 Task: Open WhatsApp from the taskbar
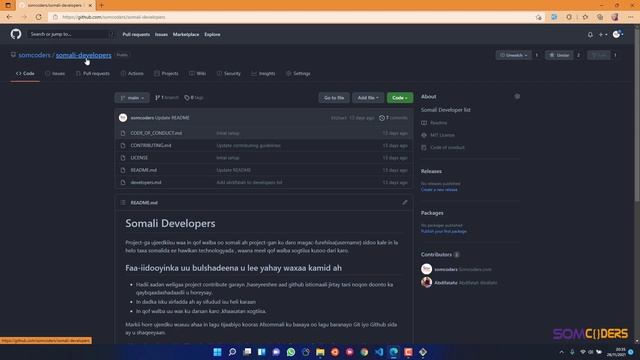[x=291, y=352]
